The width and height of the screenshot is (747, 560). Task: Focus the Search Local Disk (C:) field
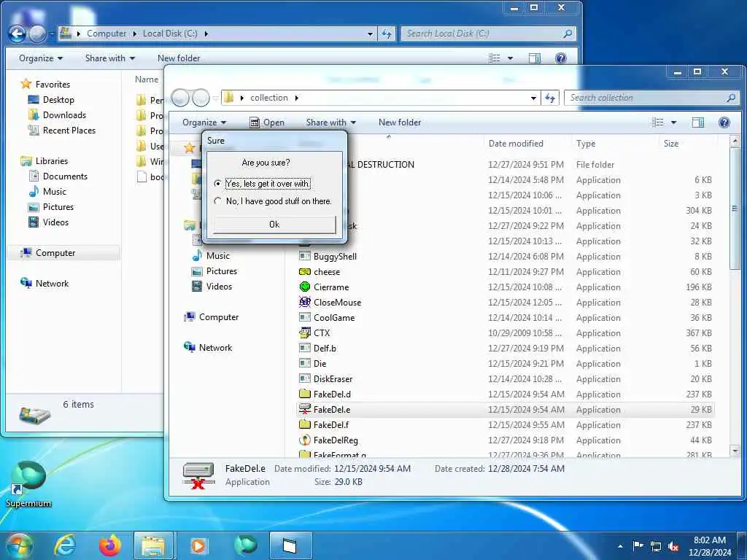(x=488, y=34)
